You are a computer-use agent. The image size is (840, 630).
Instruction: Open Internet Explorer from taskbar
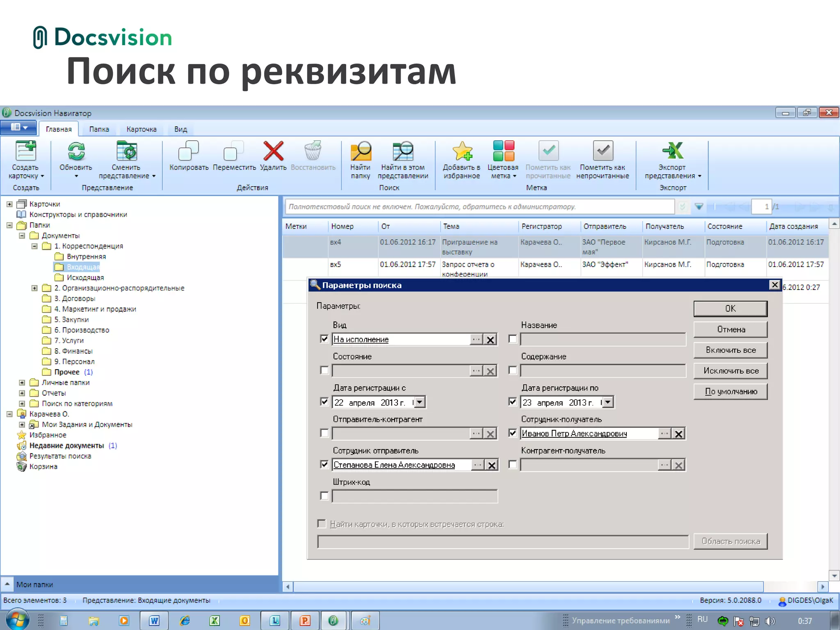[185, 621]
